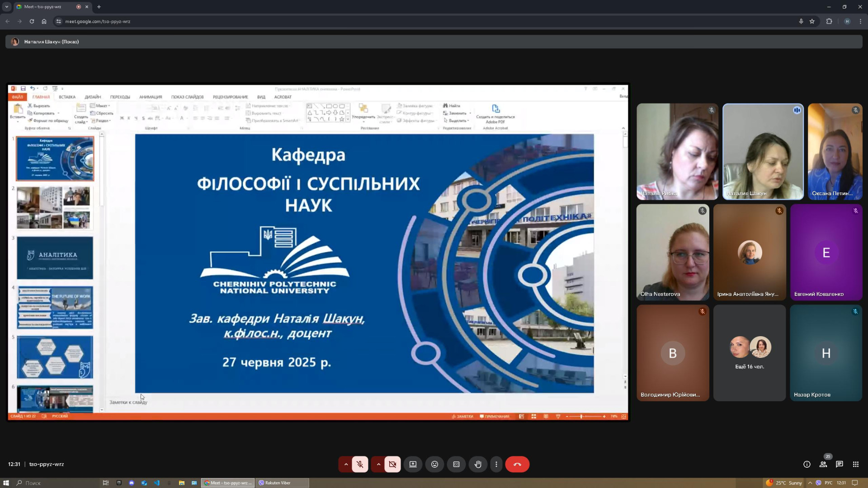Click the present screen icon
The width and height of the screenshot is (868, 488).
coord(413,464)
